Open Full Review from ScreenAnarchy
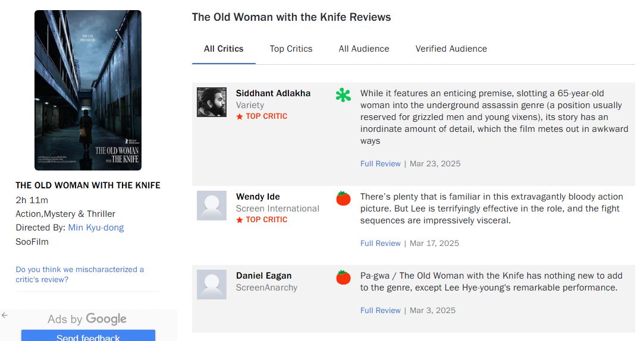Viewport: 644px width, 341px height. [x=380, y=310]
